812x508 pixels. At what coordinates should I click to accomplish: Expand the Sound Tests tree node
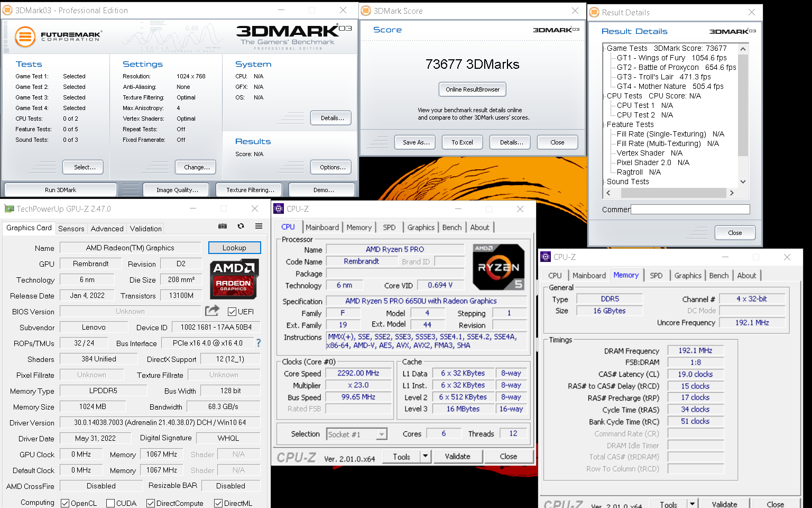click(604, 182)
